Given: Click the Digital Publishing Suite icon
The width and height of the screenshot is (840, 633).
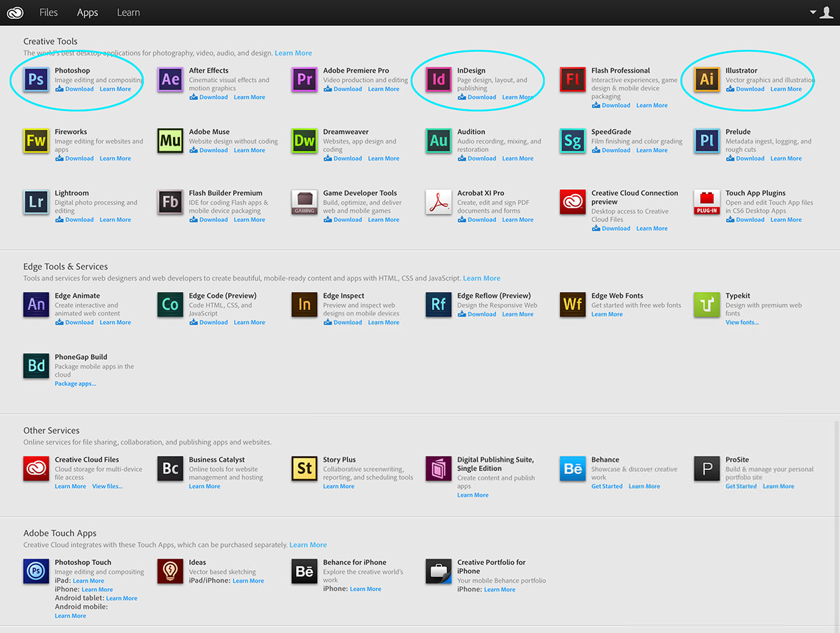Looking at the screenshot, I should pyautogui.click(x=439, y=469).
